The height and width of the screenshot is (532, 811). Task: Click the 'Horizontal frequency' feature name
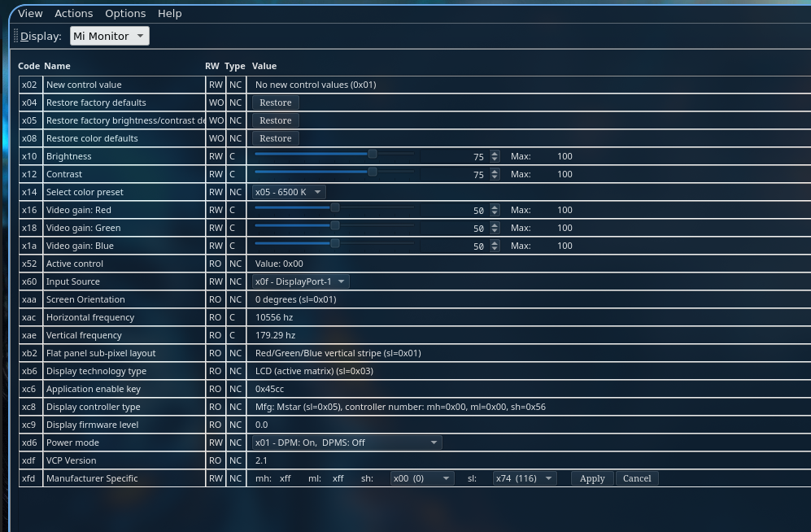[x=90, y=317]
